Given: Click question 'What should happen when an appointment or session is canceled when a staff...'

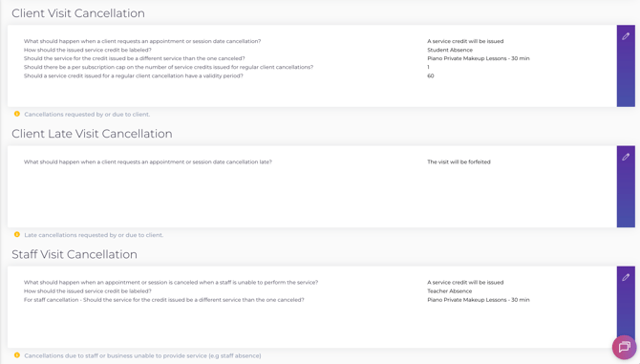Looking at the screenshot, I should (x=171, y=283).
